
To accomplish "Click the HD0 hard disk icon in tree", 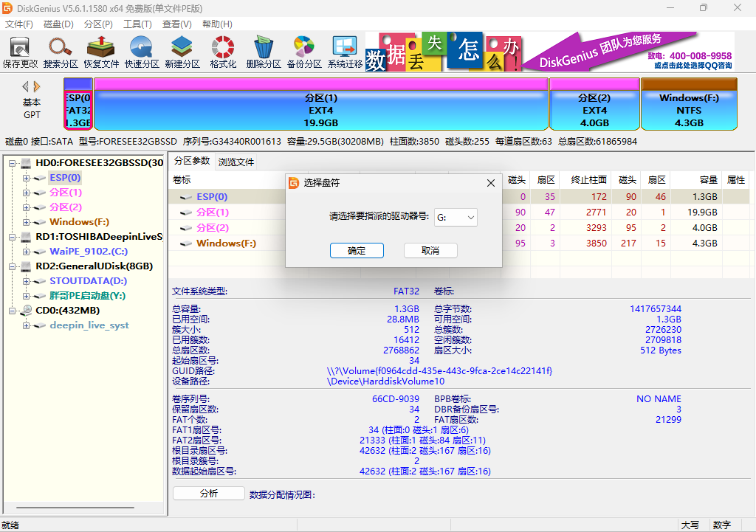I will click(x=27, y=163).
